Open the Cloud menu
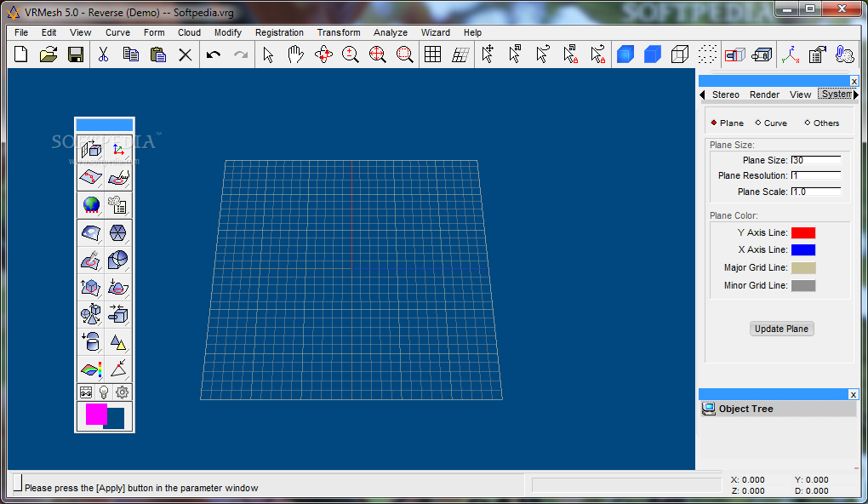 tap(189, 32)
